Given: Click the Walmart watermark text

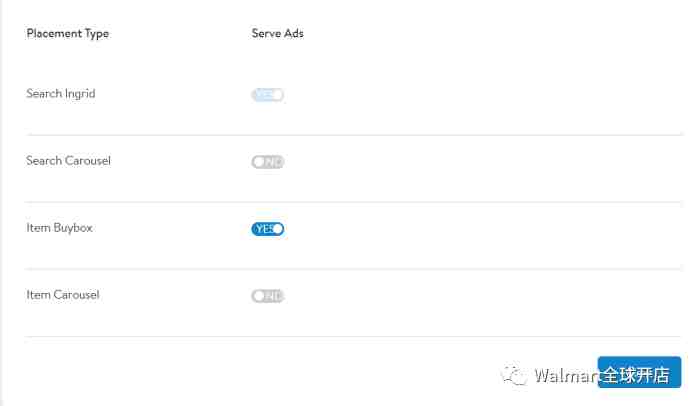Looking at the screenshot, I should click(x=566, y=375).
